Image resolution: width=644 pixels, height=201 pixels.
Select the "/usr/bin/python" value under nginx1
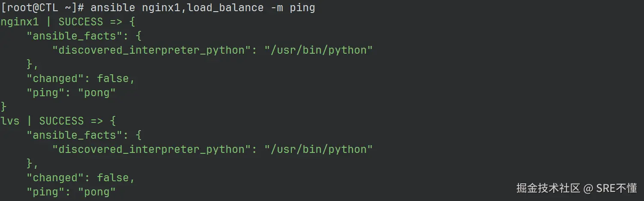pyautogui.click(x=318, y=50)
